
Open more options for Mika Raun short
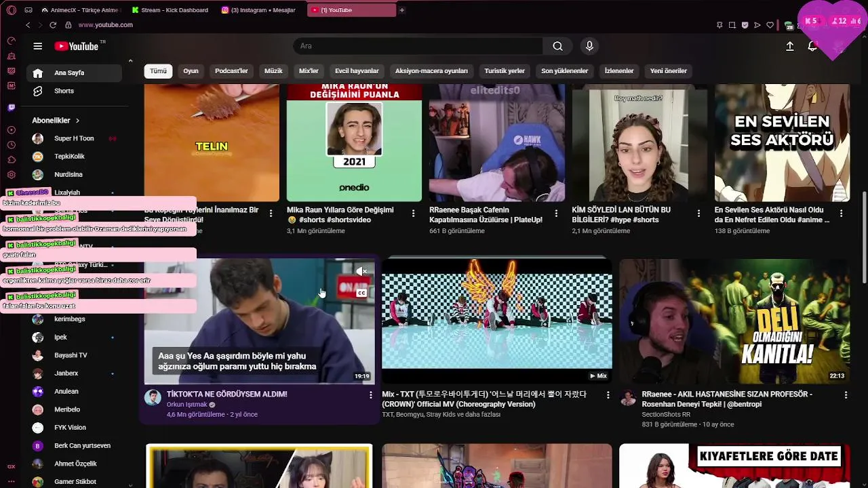(x=414, y=213)
